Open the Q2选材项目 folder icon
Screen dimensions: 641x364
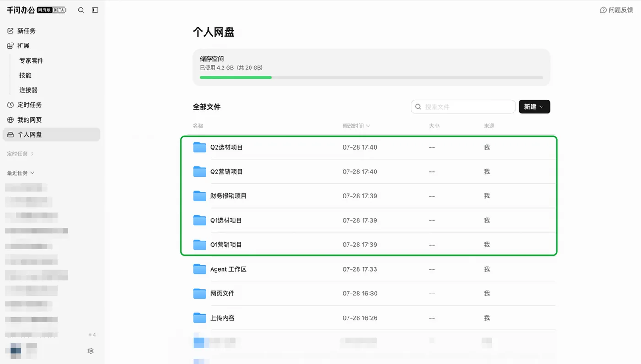(x=200, y=147)
